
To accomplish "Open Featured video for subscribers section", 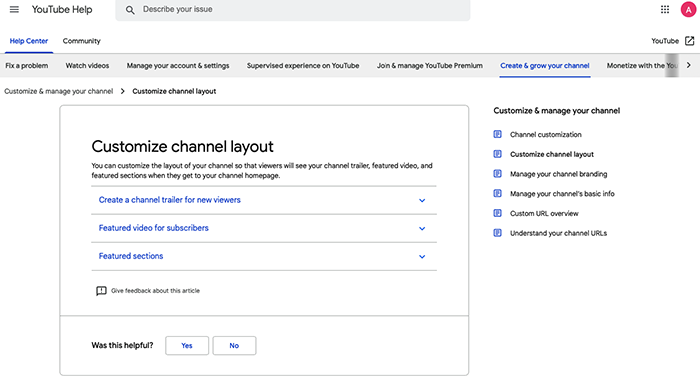I will tap(154, 228).
